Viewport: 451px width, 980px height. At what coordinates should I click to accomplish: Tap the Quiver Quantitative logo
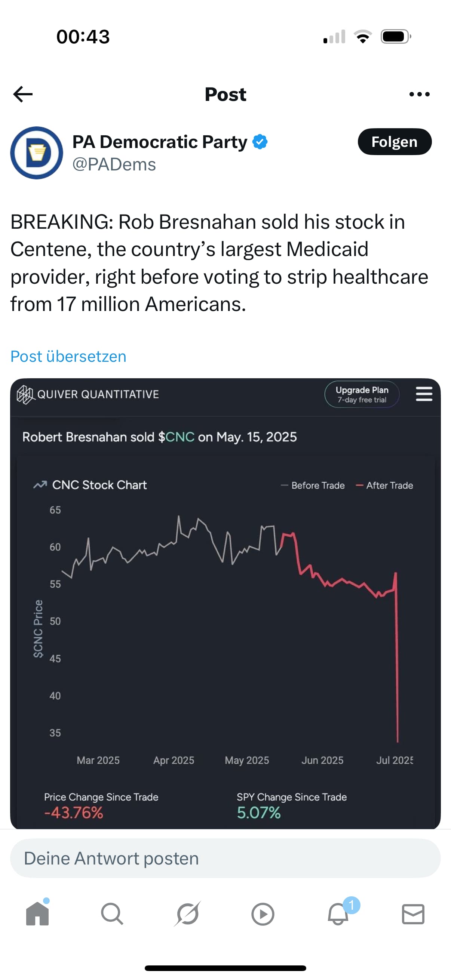88,395
